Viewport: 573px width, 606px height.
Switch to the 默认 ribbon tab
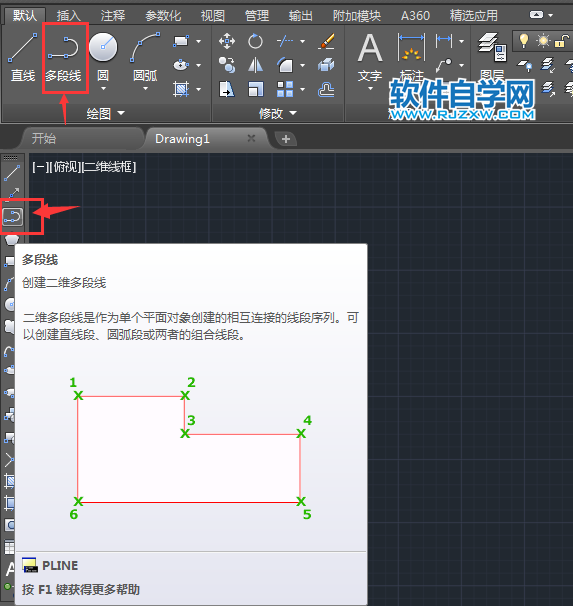tap(25, 15)
